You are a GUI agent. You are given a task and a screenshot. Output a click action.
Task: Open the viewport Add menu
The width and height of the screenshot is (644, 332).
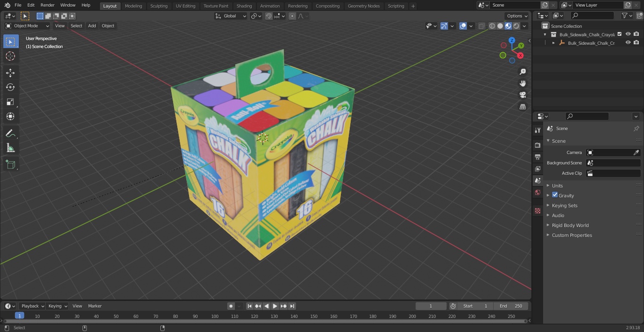pos(92,26)
